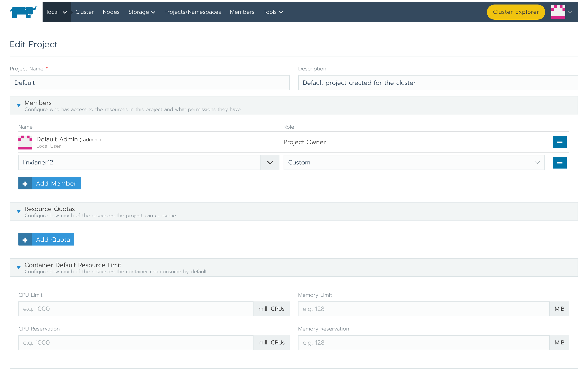
Task: Collapse the Members section
Action: [x=19, y=105]
